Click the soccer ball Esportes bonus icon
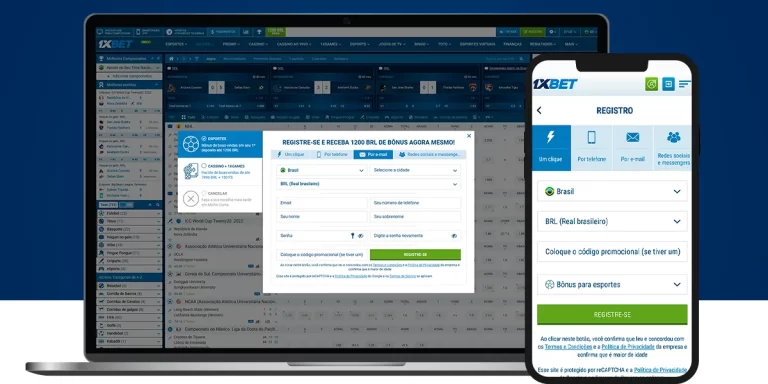The width and height of the screenshot is (768, 384). pos(191,144)
